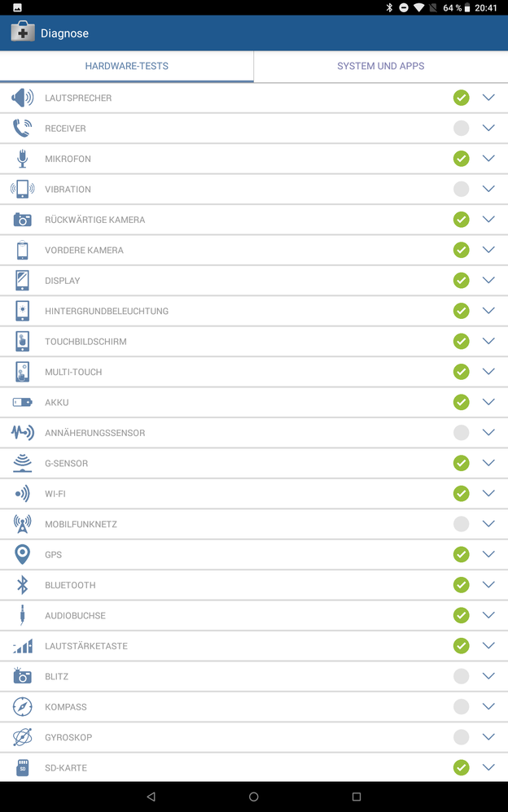
Task: Switch to the System und Apps tab
Action: [381, 66]
